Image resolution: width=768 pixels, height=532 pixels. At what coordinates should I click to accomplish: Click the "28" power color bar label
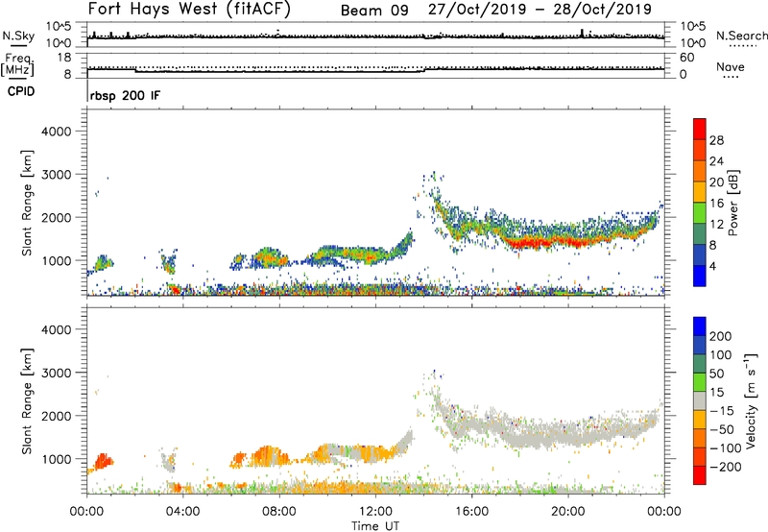(716, 140)
